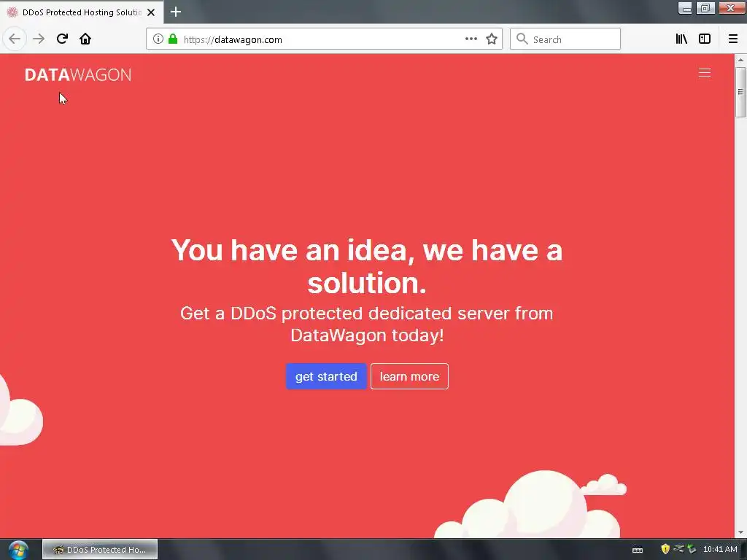The width and height of the screenshot is (747, 560).
Task: Show site information icon in address bar
Action: pyautogui.click(x=158, y=39)
